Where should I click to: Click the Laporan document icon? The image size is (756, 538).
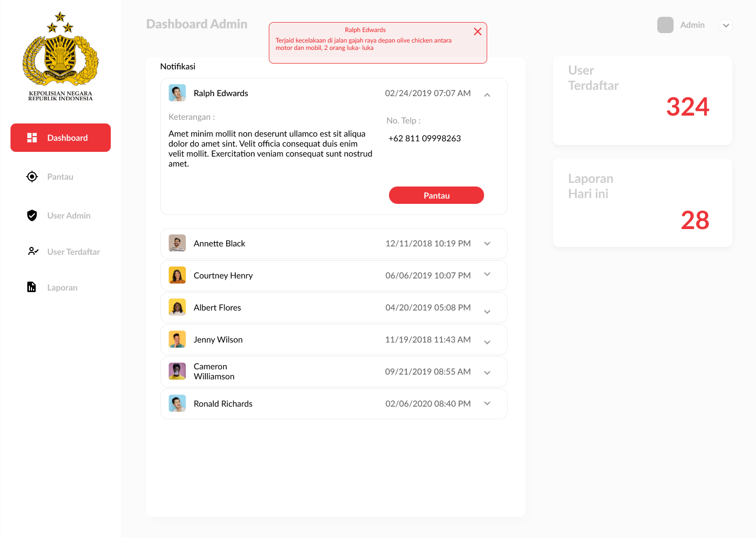(x=31, y=287)
